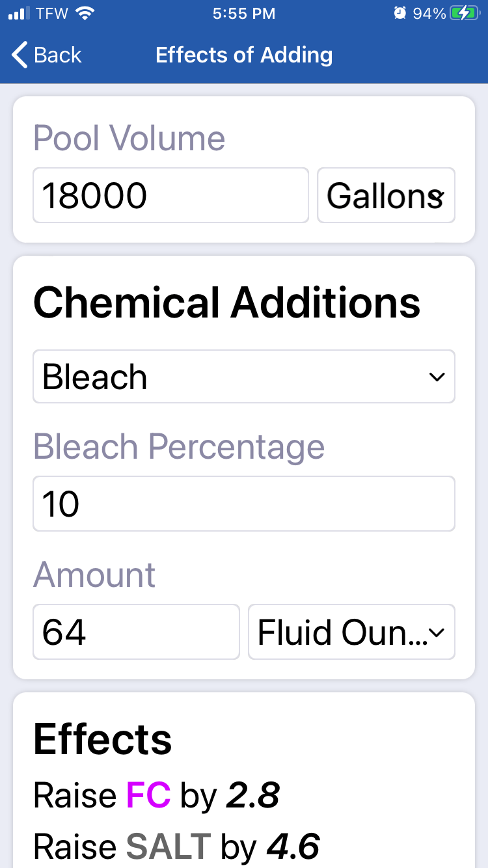Tap the 94% battery percentage text
Image resolution: width=488 pixels, height=868 pixels.
coord(429,13)
